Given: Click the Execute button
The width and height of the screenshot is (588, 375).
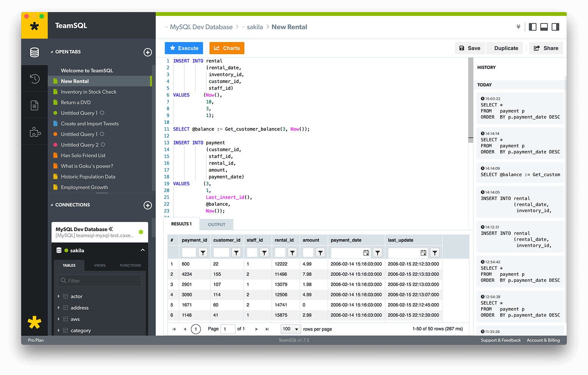Looking at the screenshot, I should pyautogui.click(x=184, y=48).
